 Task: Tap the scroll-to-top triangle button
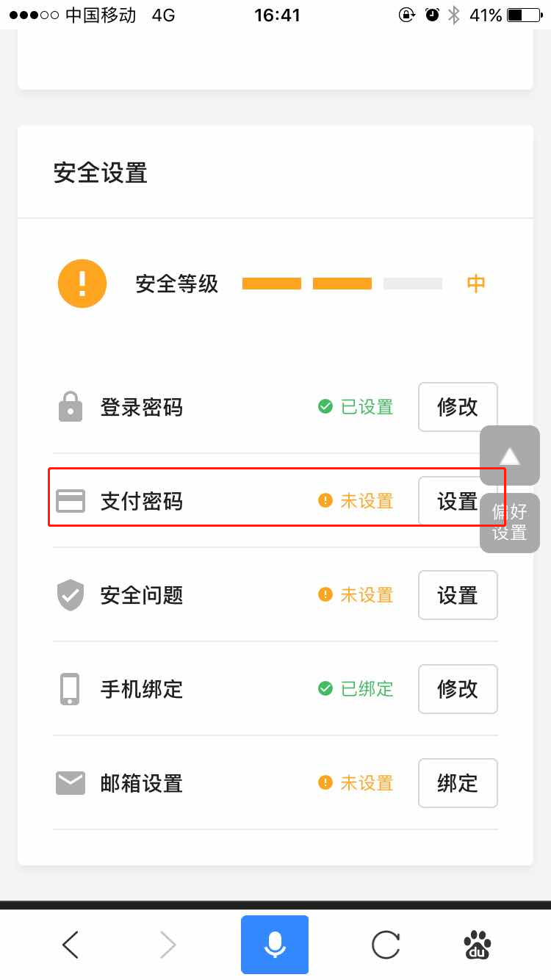[510, 455]
